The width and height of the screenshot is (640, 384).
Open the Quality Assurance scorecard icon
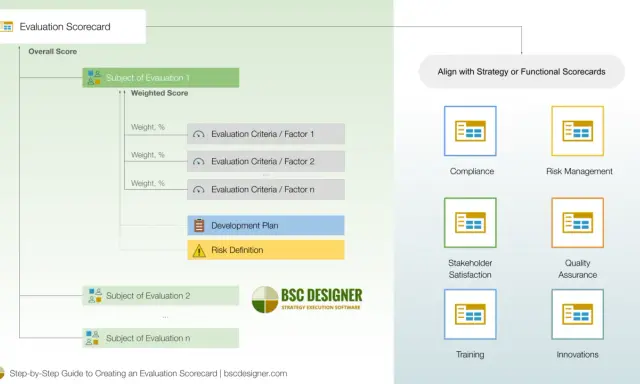pos(578,223)
